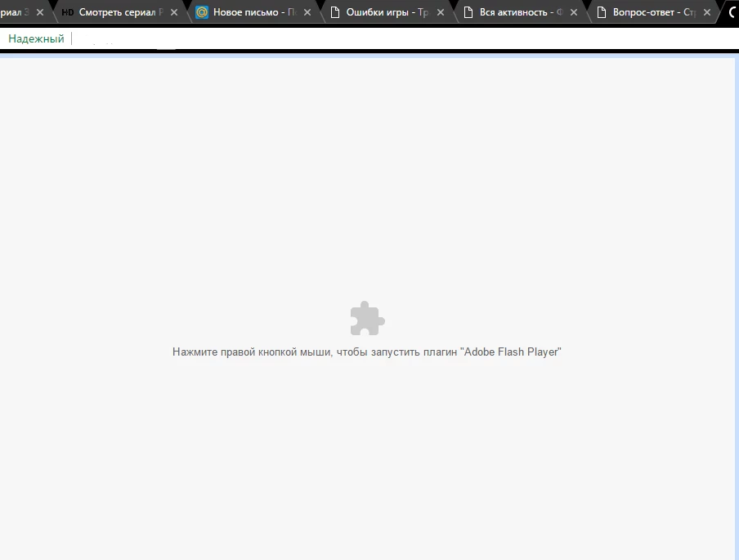Switch to the 'Ошибки игры' tab
This screenshot has height=560, width=739.
387,12
